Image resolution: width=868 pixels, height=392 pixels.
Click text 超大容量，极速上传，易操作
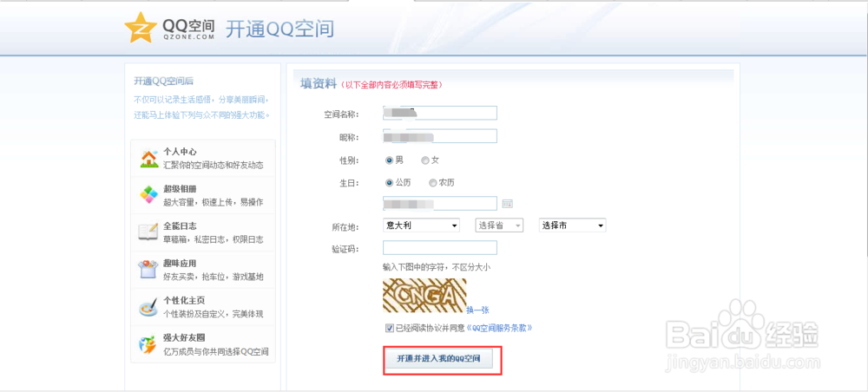coord(214,202)
